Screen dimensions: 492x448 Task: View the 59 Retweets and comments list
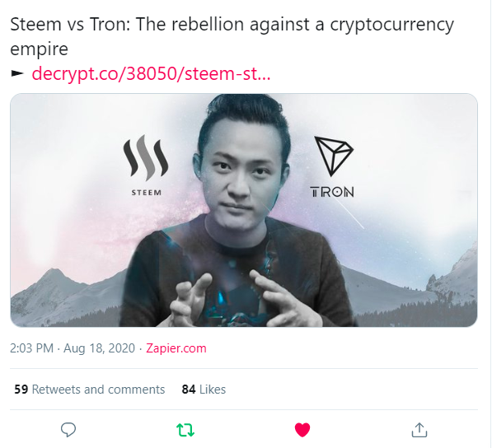point(90,390)
